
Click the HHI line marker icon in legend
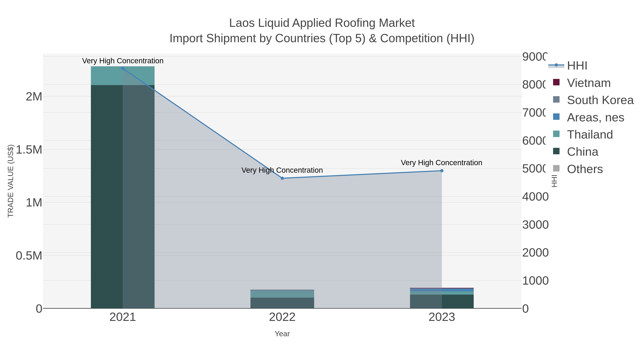pyautogui.click(x=556, y=65)
